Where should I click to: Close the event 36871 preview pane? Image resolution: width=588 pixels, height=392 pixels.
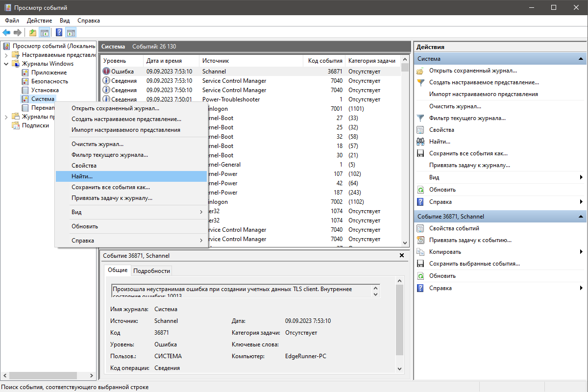tap(402, 255)
